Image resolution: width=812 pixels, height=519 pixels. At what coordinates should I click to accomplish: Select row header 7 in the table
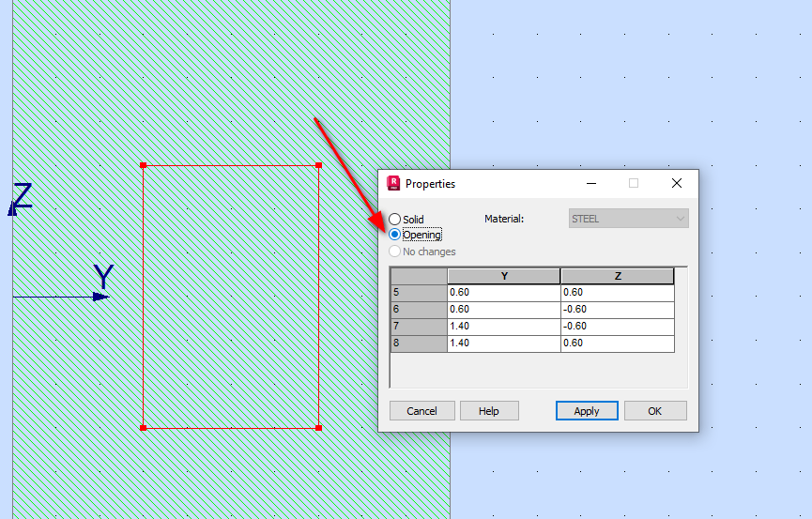pyautogui.click(x=419, y=327)
